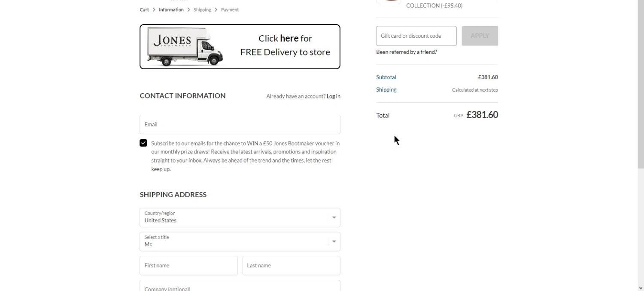644x291 pixels.
Task: Click the APPLY discount button
Action: point(480,36)
